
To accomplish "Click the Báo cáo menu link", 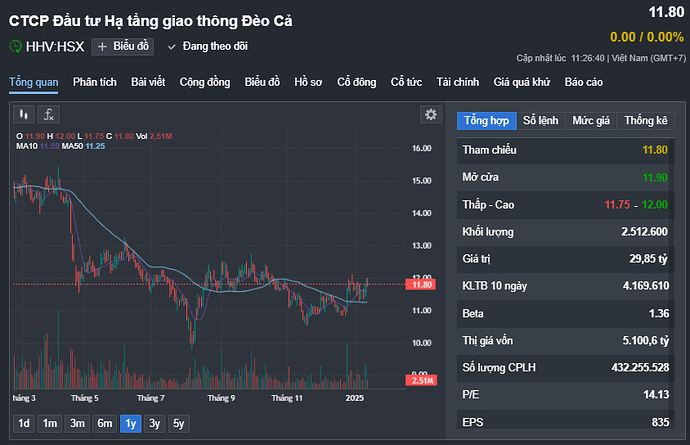I will [583, 82].
